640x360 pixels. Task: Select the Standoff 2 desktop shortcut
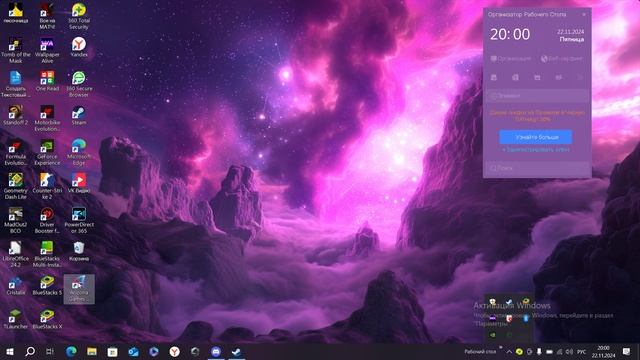[16, 115]
